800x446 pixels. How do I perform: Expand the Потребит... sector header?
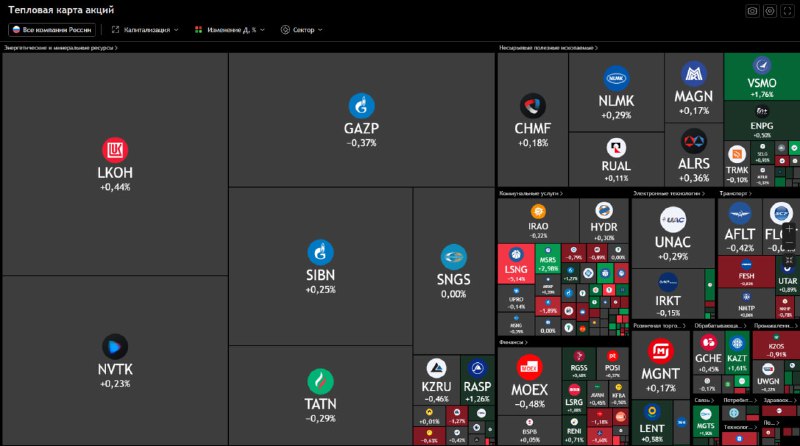point(739,400)
